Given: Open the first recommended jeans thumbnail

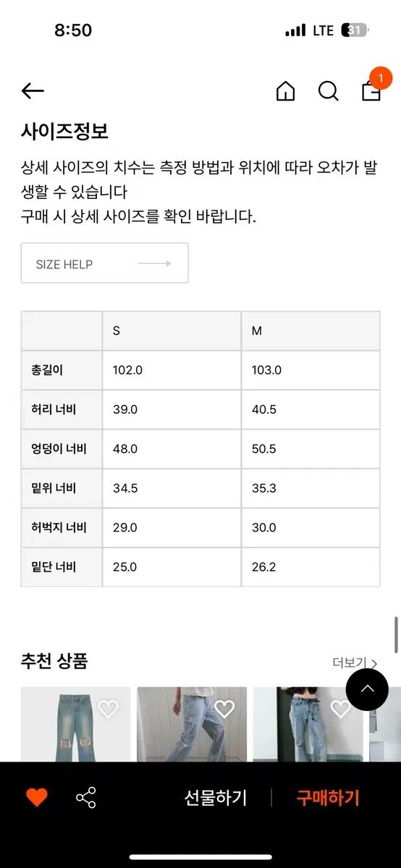Looking at the screenshot, I should point(75,724).
